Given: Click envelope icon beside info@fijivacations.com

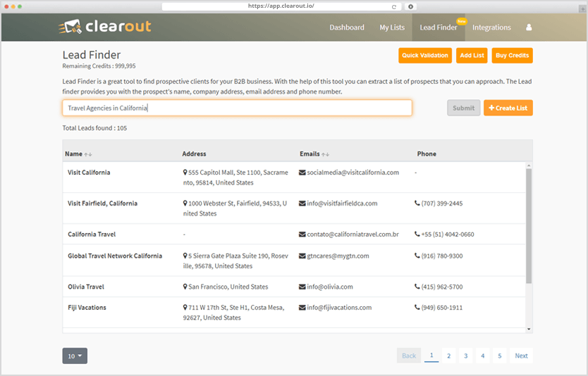Looking at the screenshot, I should (302, 308).
